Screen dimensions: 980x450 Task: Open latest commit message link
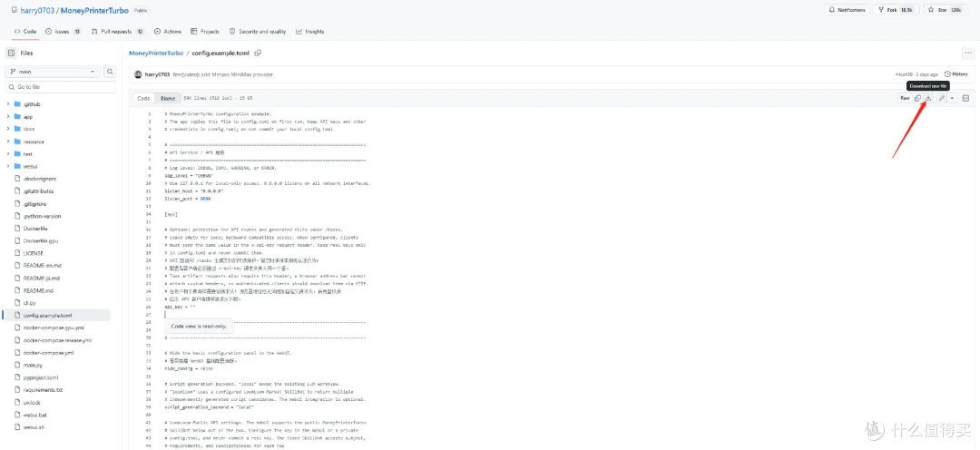point(222,74)
